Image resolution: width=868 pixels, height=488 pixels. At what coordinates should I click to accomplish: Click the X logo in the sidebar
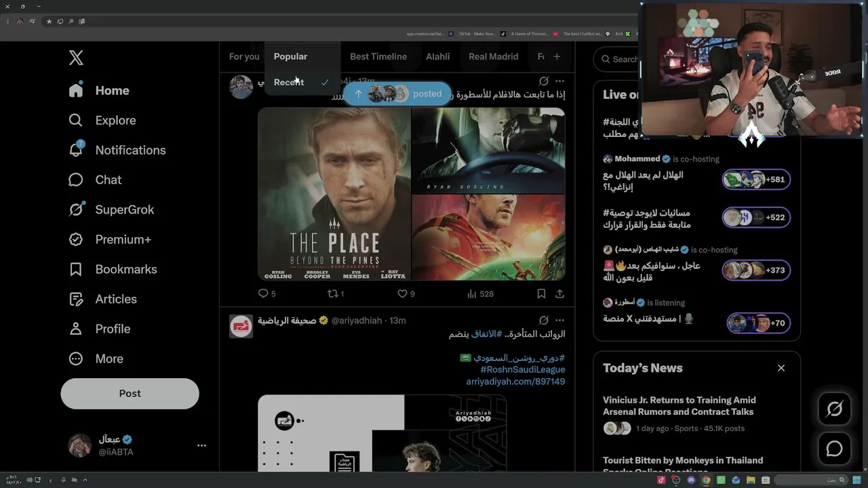click(76, 58)
